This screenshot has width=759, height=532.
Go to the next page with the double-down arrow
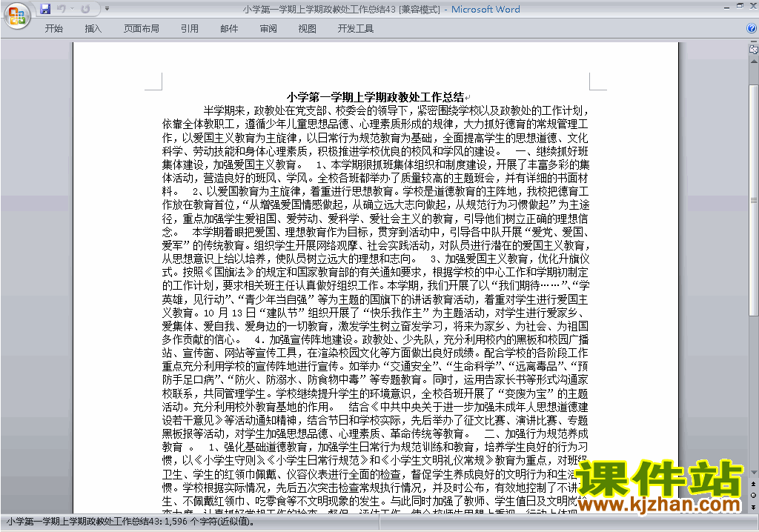tap(753, 507)
